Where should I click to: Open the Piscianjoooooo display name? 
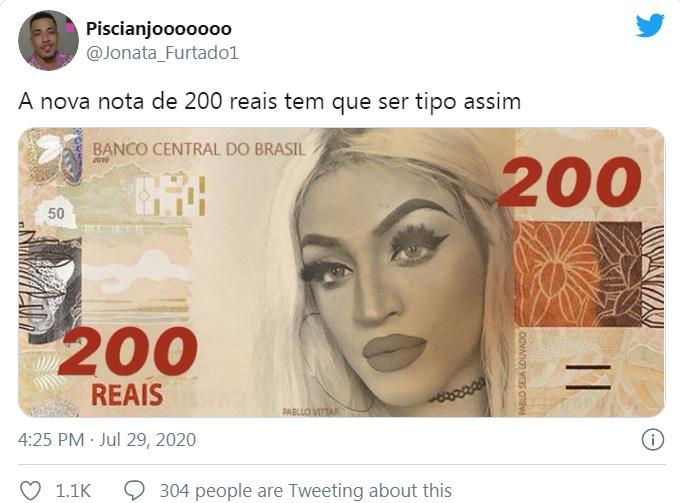tap(159, 29)
